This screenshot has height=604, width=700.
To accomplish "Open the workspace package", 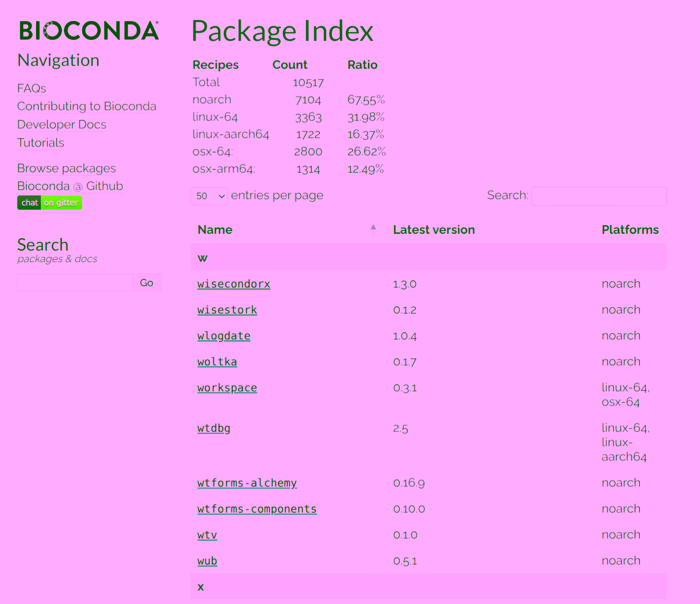I will (227, 387).
